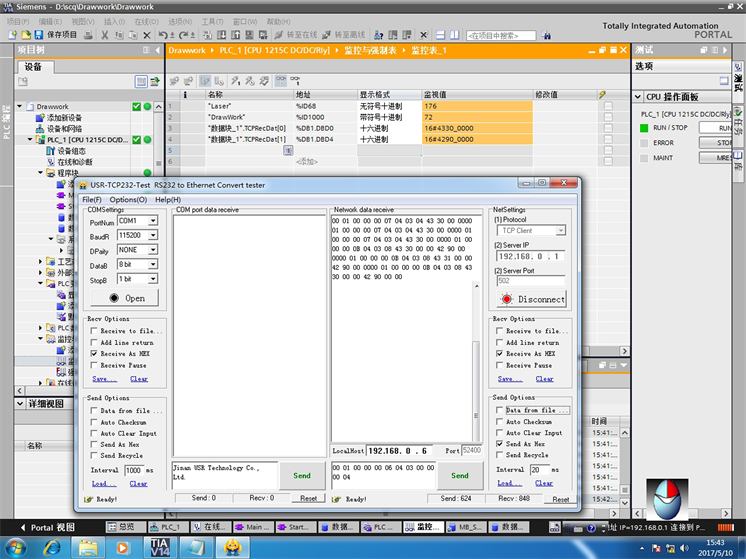
Task: Click the COM Open button with circle icon
Action: coord(127,298)
